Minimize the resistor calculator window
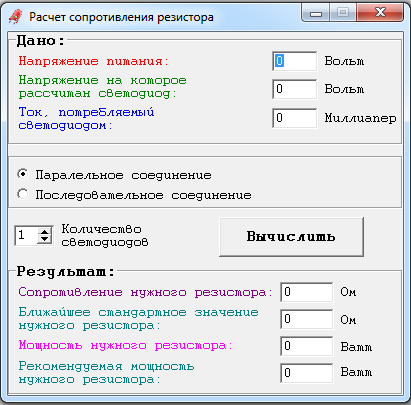The height and width of the screenshot is (405, 411). pos(316,13)
